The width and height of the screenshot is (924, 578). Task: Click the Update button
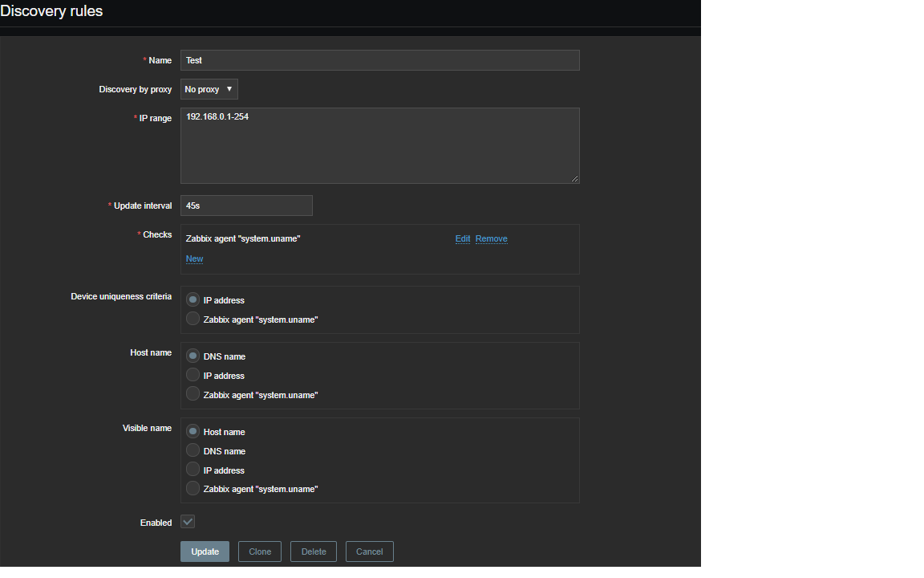coord(205,552)
